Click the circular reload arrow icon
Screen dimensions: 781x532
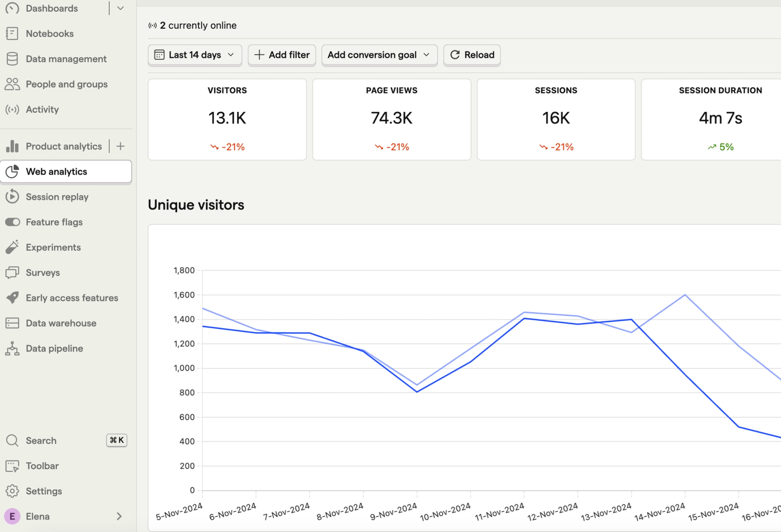click(x=455, y=55)
